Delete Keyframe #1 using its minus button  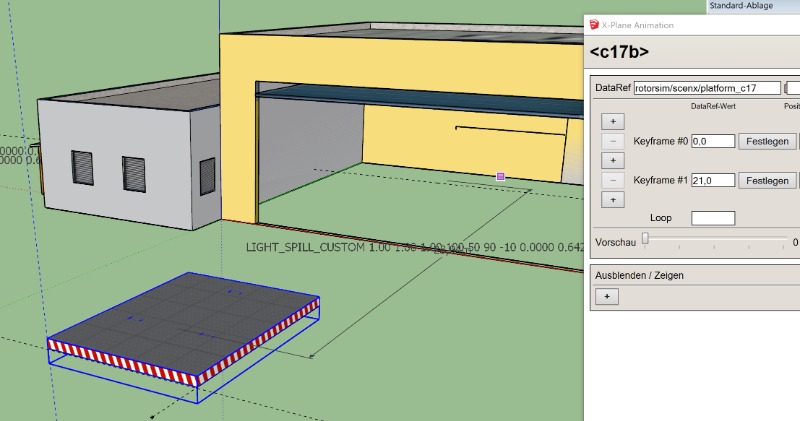[610, 180]
